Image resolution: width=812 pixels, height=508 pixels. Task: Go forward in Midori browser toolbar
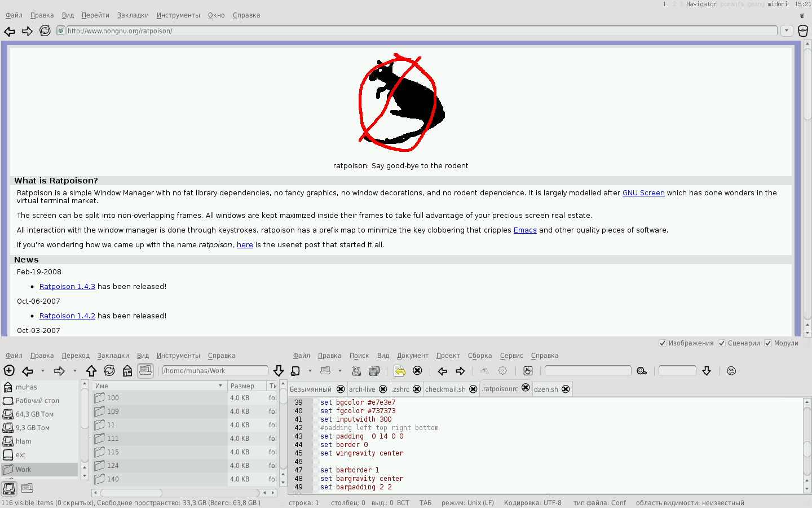(x=27, y=31)
